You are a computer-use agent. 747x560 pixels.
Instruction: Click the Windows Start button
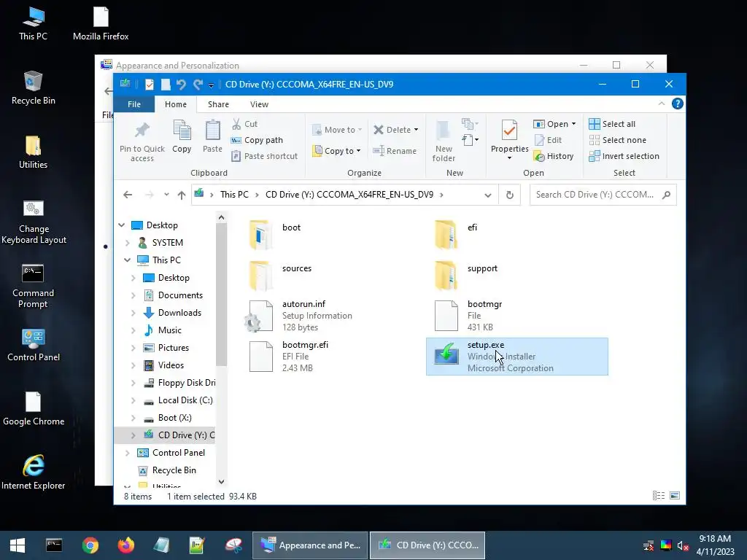click(x=18, y=545)
